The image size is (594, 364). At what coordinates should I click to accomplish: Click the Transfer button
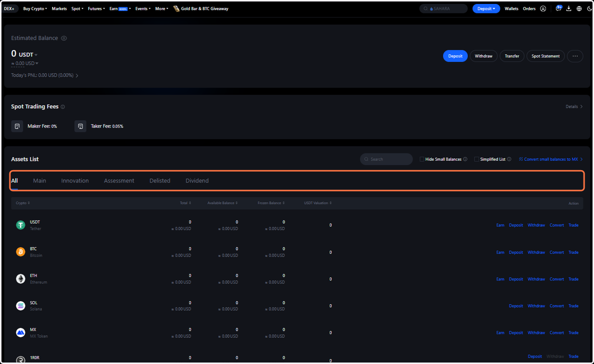[x=512, y=56]
